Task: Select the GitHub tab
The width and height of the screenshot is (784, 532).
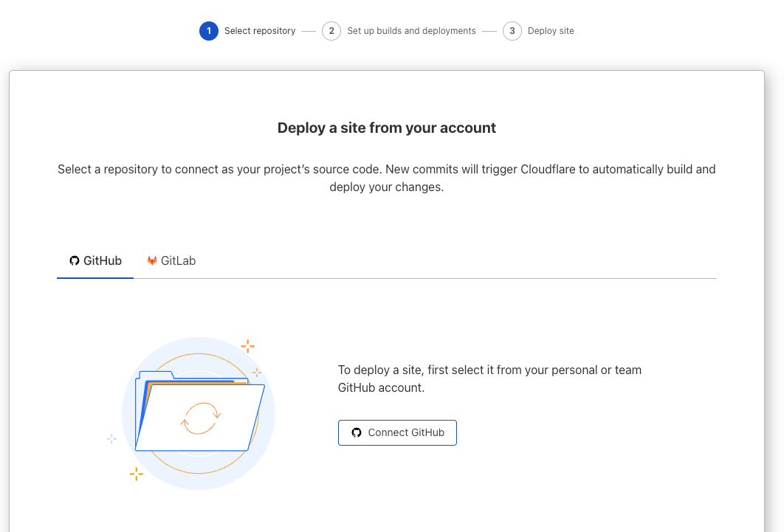Action: (x=95, y=260)
